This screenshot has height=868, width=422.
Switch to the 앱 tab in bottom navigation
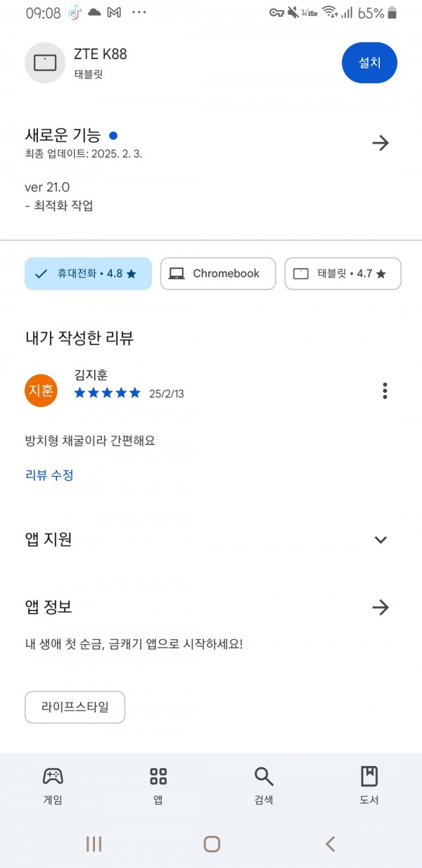click(x=158, y=786)
